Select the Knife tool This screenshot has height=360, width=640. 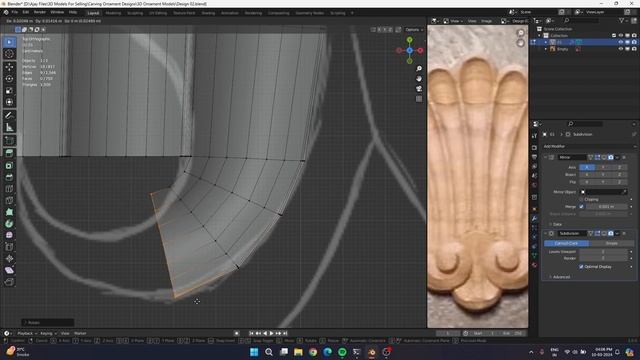click(9, 200)
